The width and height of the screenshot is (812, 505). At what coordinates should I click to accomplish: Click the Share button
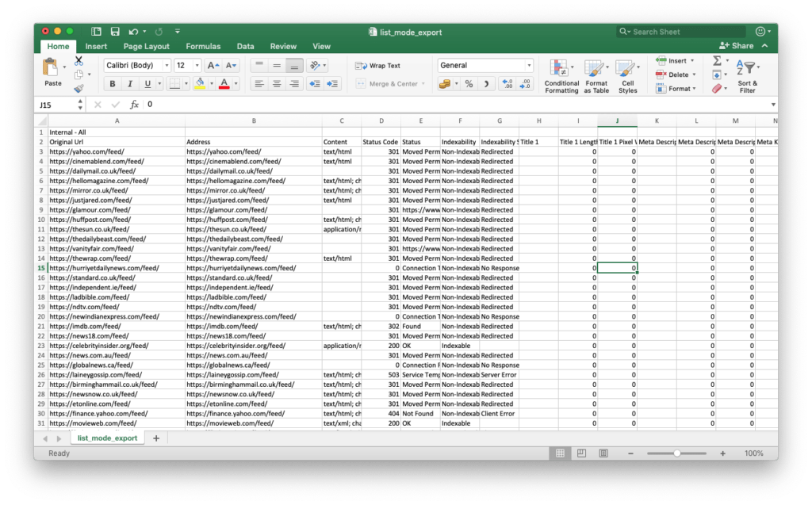click(x=737, y=45)
